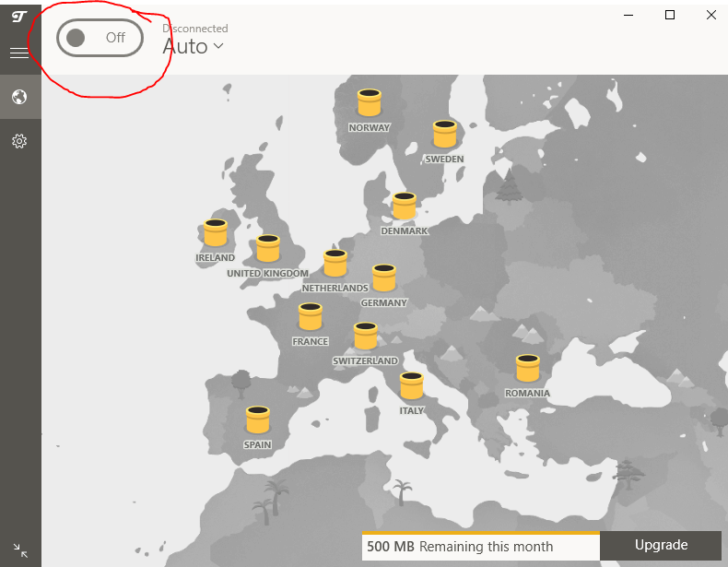Click the SWITZERLAND map label
This screenshot has height=567, width=728.
click(366, 361)
